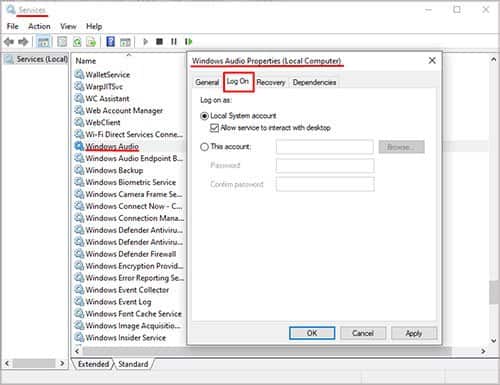
Task: Click the Properties sheet toolbar icon
Action: [62, 42]
